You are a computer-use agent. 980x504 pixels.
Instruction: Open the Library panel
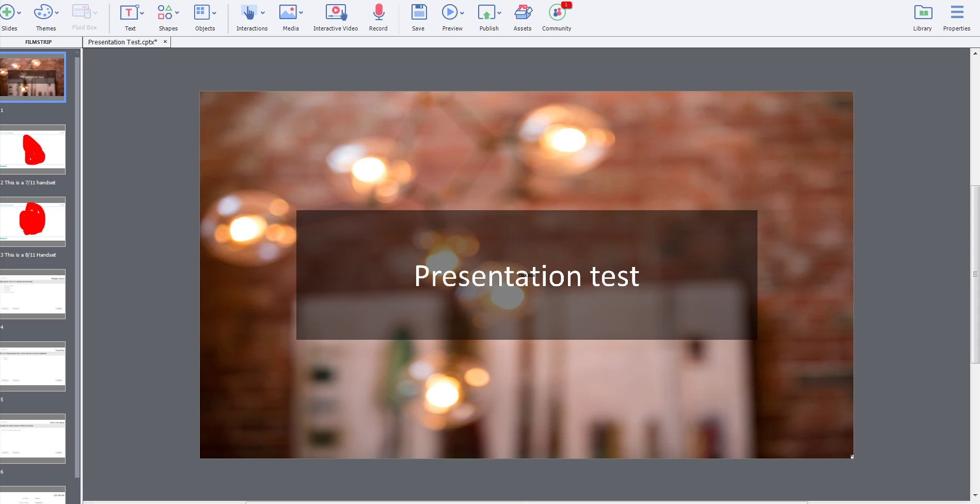point(923,12)
